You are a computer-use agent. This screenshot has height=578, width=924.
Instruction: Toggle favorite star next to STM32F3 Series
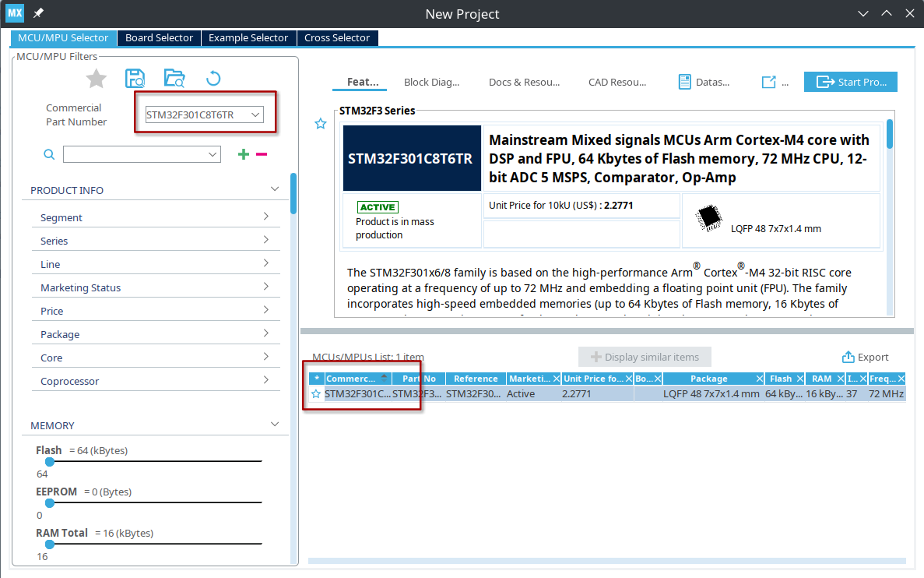tap(320, 124)
